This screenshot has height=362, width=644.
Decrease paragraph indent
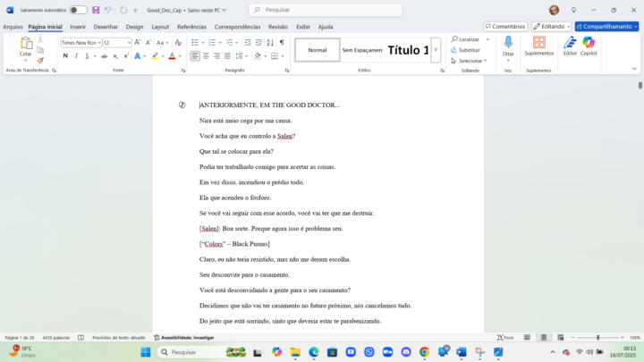coord(248,42)
